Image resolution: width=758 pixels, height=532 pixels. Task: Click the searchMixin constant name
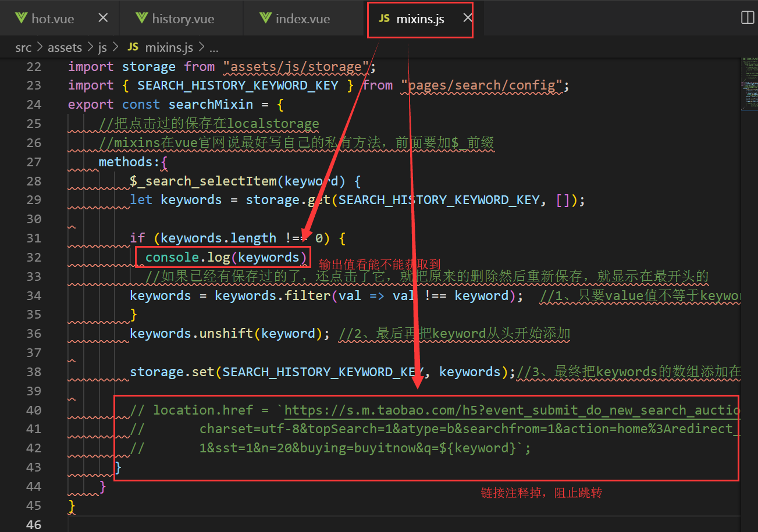pos(211,105)
